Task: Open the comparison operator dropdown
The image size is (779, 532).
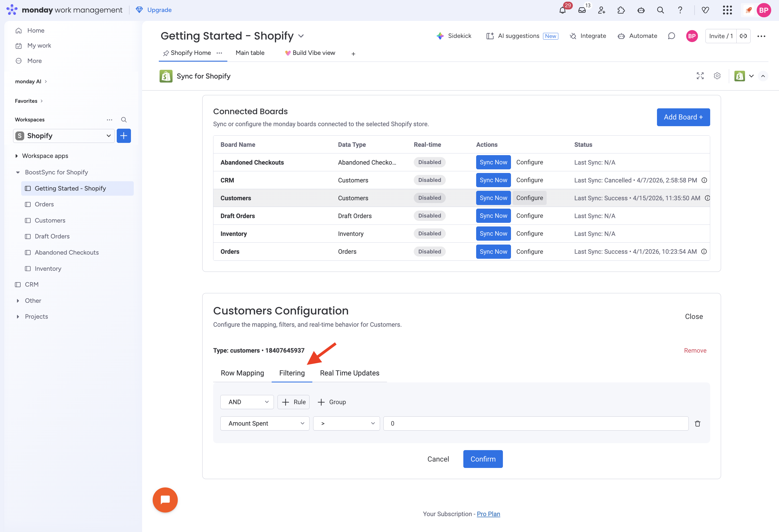Action: (x=346, y=423)
